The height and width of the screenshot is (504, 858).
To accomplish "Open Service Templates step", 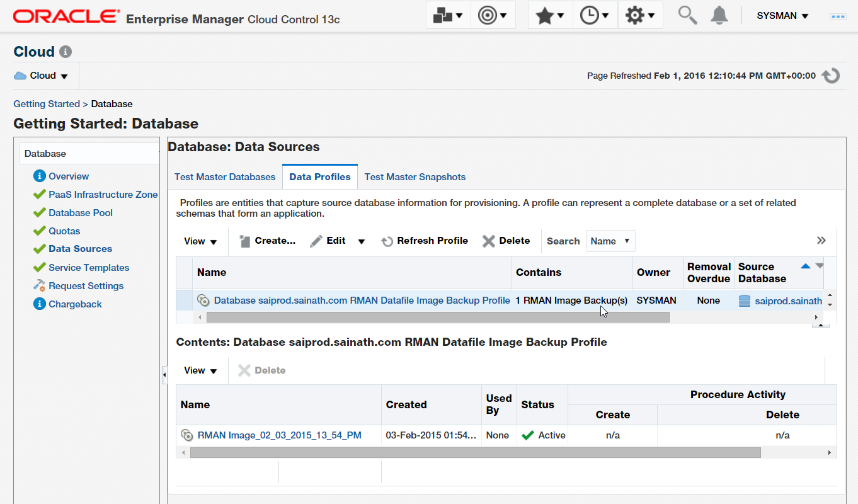I will point(89,268).
